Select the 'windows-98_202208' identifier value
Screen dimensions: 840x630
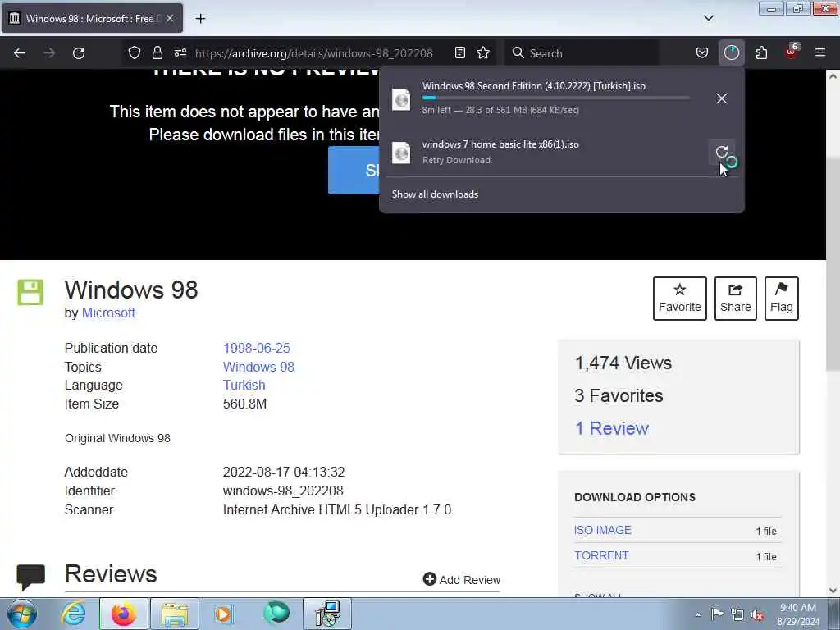(283, 491)
